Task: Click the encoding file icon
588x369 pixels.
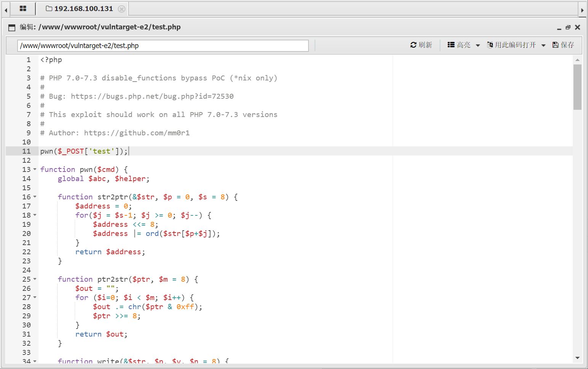Action: [490, 45]
